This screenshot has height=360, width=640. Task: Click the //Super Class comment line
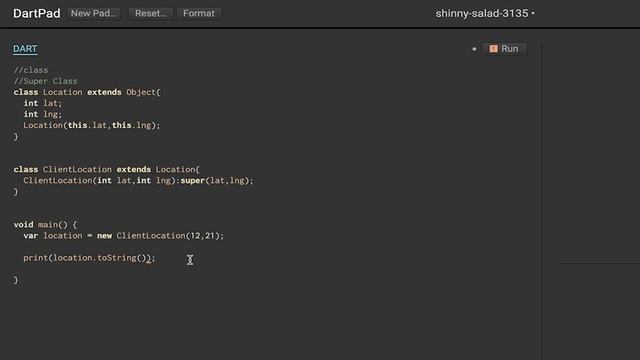point(45,81)
